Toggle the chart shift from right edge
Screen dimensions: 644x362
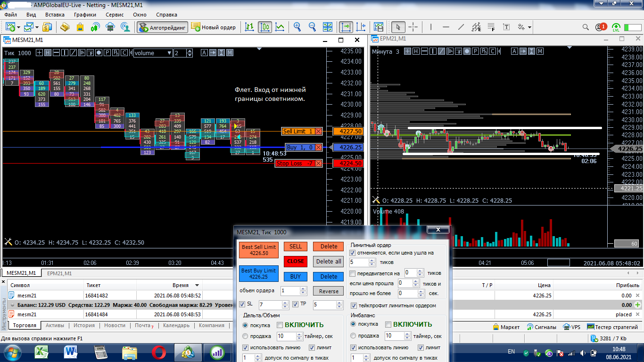click(x=361, y=27)
